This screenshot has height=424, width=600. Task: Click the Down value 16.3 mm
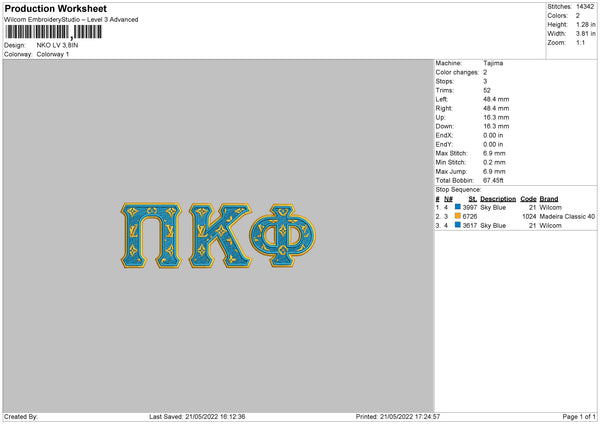coord(496,126)
